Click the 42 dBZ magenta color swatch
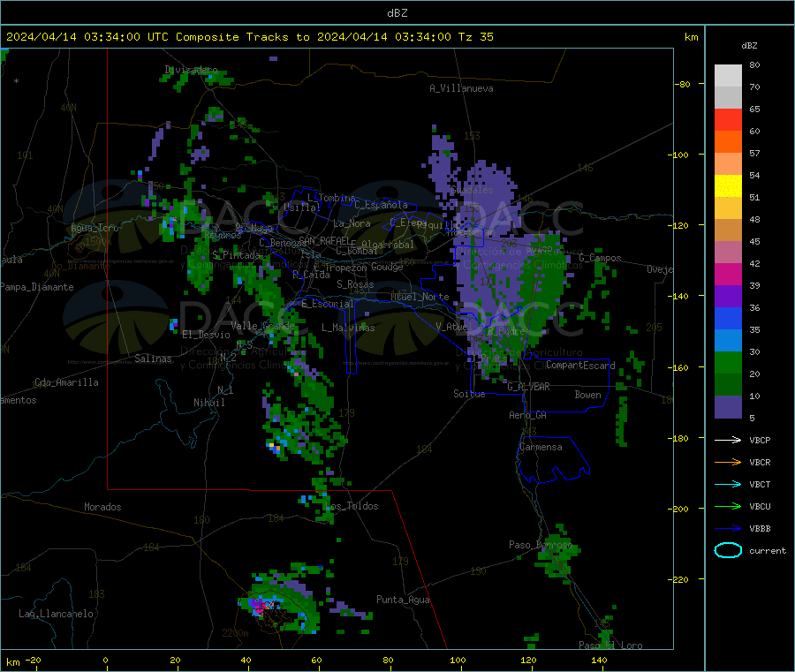Screen dimensions: 795x672 click(728, 274)
